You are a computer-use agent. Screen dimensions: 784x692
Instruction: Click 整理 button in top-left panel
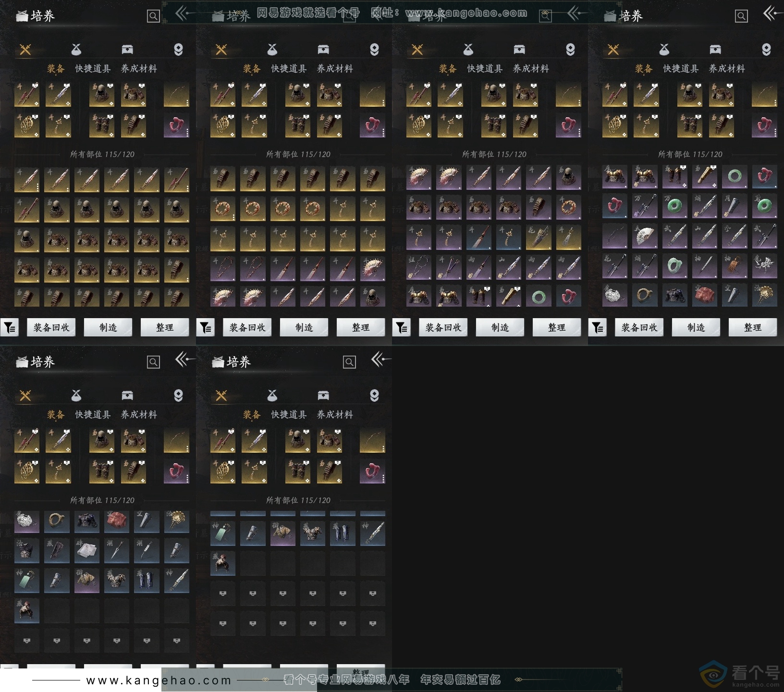(x=165, y=328)
